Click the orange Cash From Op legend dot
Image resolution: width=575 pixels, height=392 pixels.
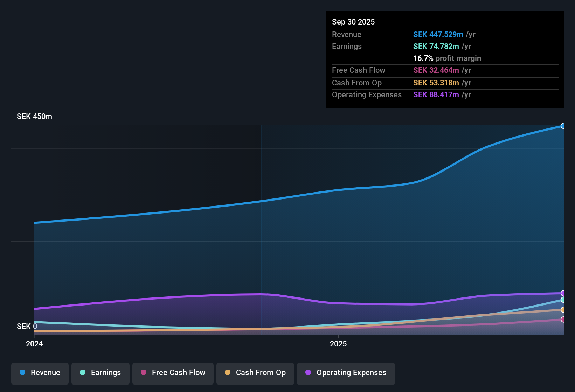228,373
